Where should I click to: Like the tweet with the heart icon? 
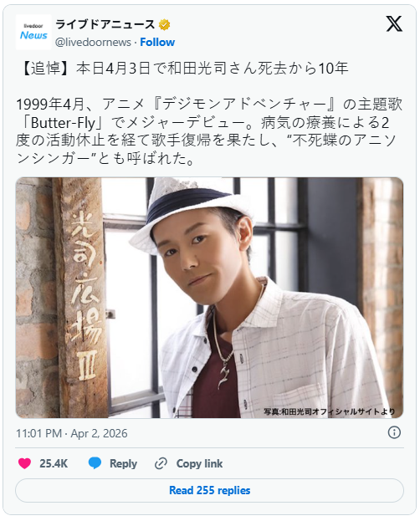24,463
